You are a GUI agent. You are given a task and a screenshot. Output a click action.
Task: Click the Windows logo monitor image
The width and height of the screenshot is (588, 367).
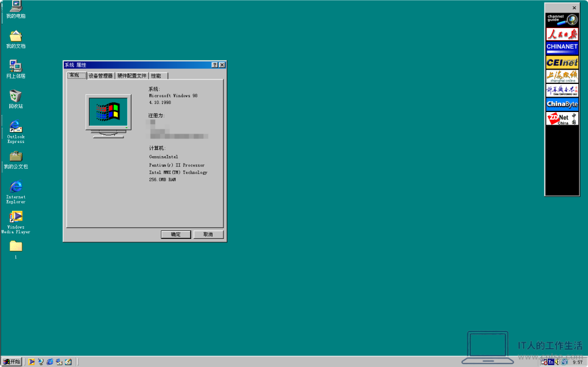pyautogui.click(x=109, y=116)
